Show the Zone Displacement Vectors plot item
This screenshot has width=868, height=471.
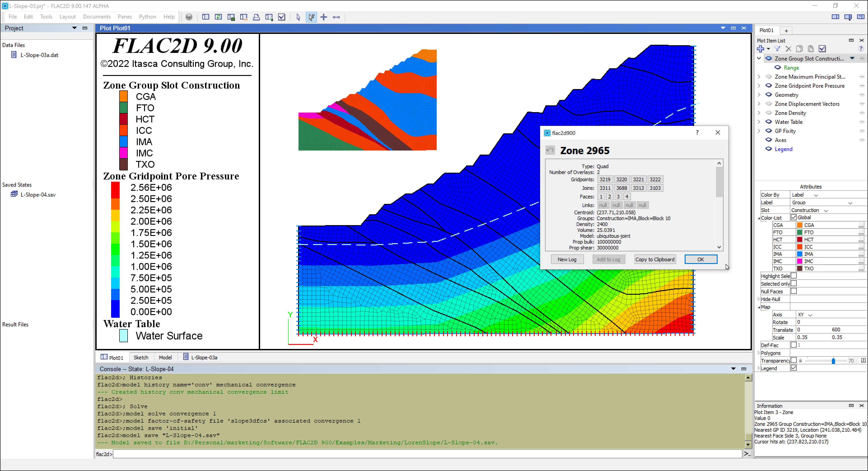(769, 104)
